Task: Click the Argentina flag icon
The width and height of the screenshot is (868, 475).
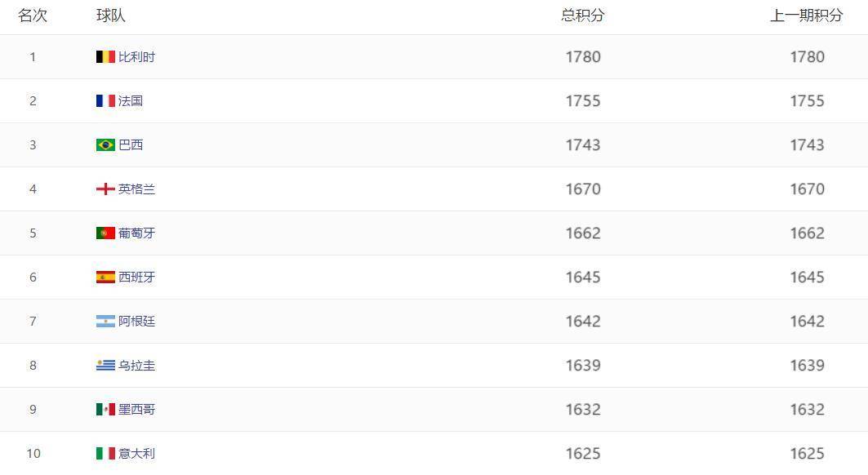Action: [x=105, y=322]
